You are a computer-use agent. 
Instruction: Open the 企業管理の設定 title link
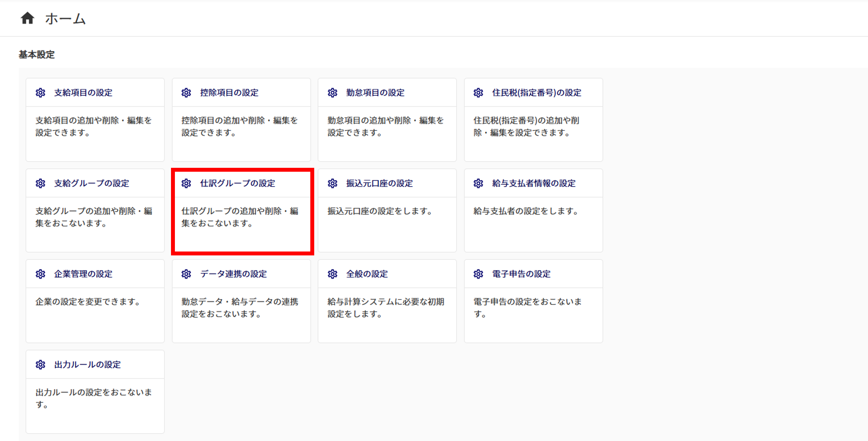(83, 274)
